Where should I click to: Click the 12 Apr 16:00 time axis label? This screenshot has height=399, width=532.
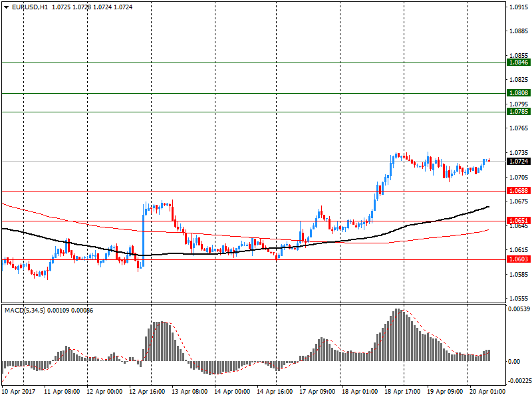(x=147, y=392)
